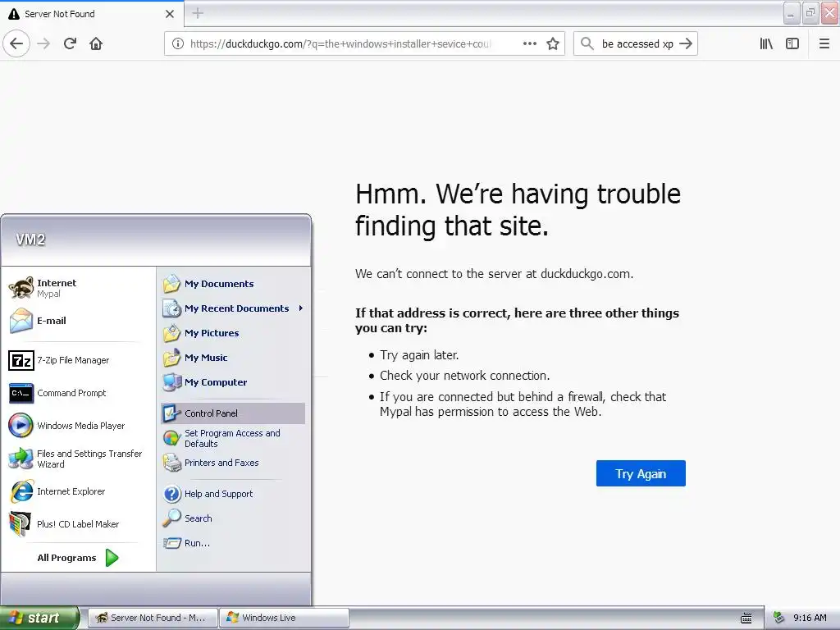
Task: Open the Library bookmarks and history icon
Action: pyautogui.click(x=766, y=43)
